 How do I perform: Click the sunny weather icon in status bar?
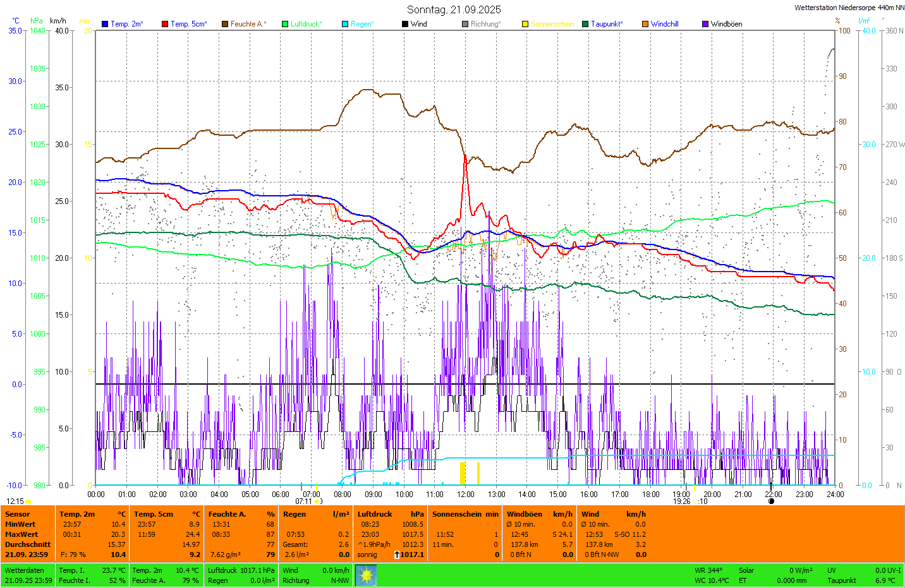366,575
